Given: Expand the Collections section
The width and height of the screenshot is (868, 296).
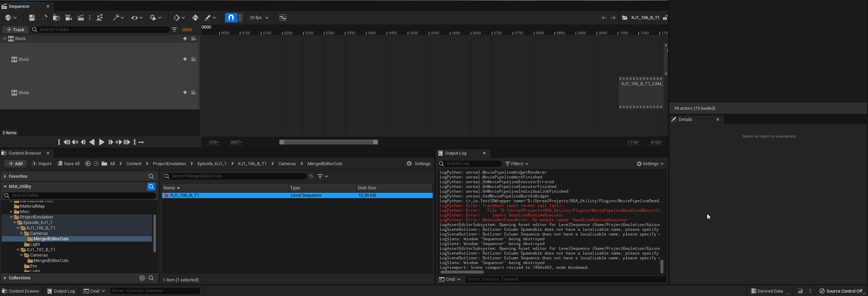Looking at the screenshot, I should tap(5, 278).
